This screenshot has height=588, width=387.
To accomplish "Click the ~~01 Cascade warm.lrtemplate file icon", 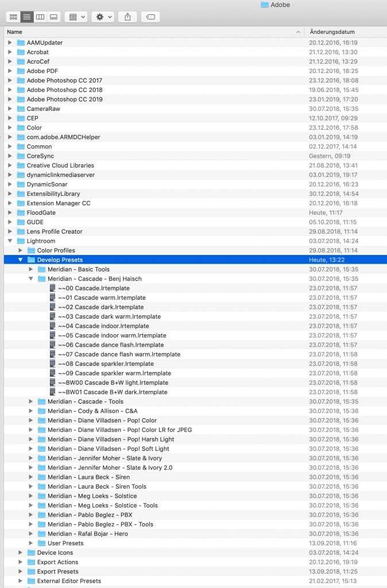I will coord(52,298).
